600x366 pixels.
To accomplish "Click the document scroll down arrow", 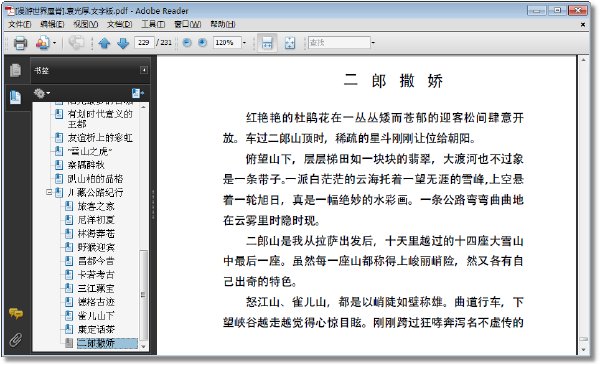I will (583, 350).
